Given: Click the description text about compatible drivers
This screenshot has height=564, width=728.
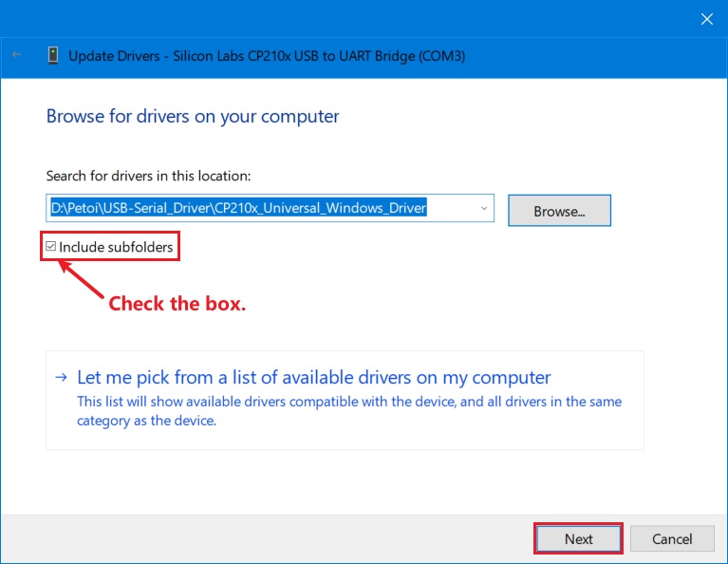Looking at the screenshot, I should click(x=349, y=410).
